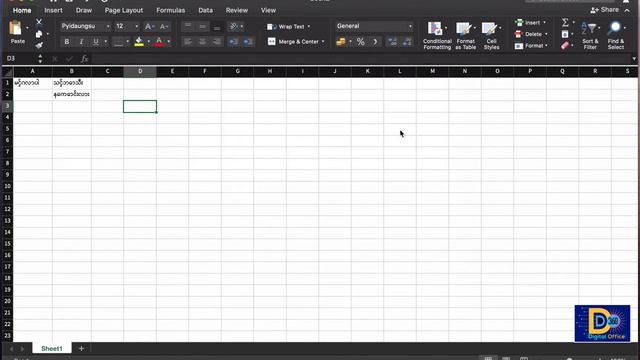Image resolution: width=640 pixels, height=360 pixels.
Task: Open Find & Select menu
Action: pyautogui.click(x=616, y=36)
